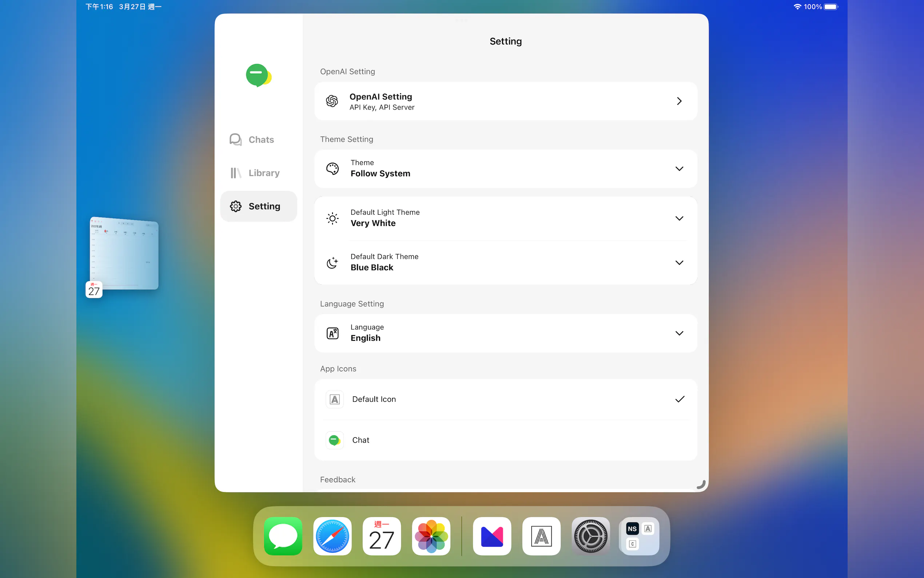The image size is (924, 578).
Task: Click the moon icon for dark theme
Action: pos(332,263)
